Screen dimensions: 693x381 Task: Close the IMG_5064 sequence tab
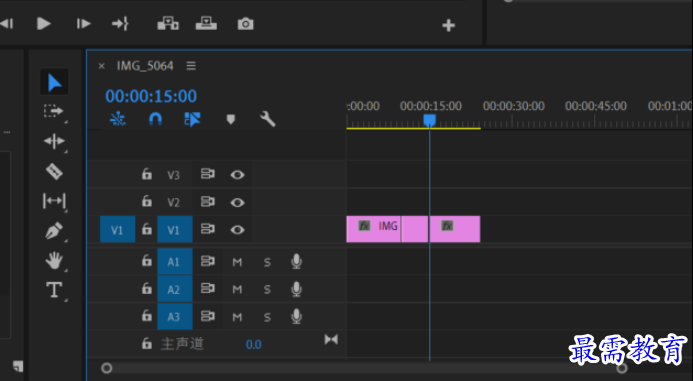pos(102,66)
